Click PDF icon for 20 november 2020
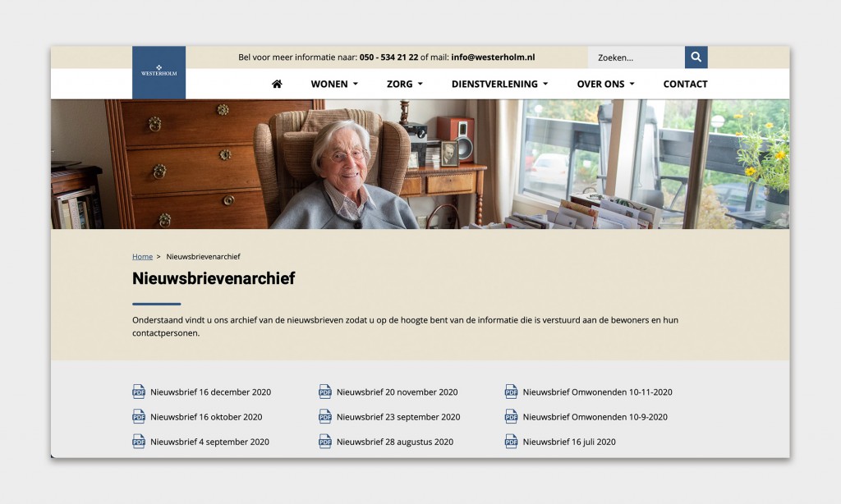This screenshot has width=841, height=504. [325, 392]
